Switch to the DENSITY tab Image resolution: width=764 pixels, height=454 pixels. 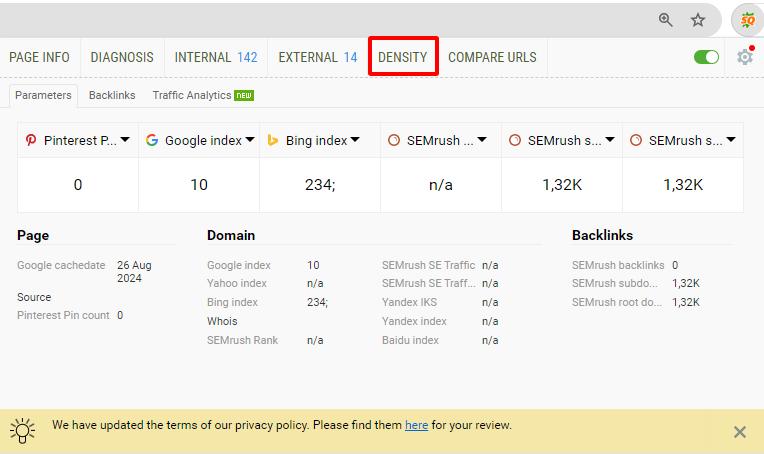(x=402, y=57)
